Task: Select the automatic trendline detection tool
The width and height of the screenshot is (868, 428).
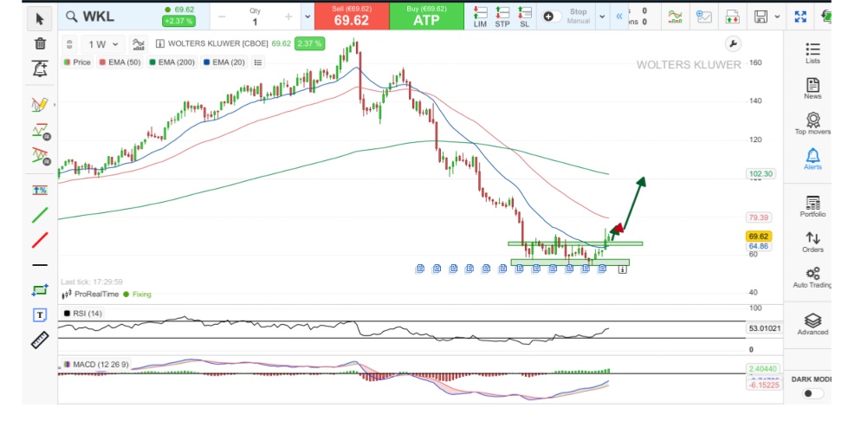Action: click(x=40, y=131)
